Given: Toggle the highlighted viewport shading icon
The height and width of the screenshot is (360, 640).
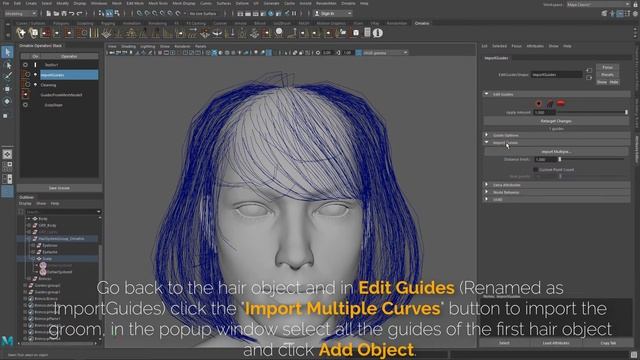Looking at the screenshot, I should (x=214, y=53).
